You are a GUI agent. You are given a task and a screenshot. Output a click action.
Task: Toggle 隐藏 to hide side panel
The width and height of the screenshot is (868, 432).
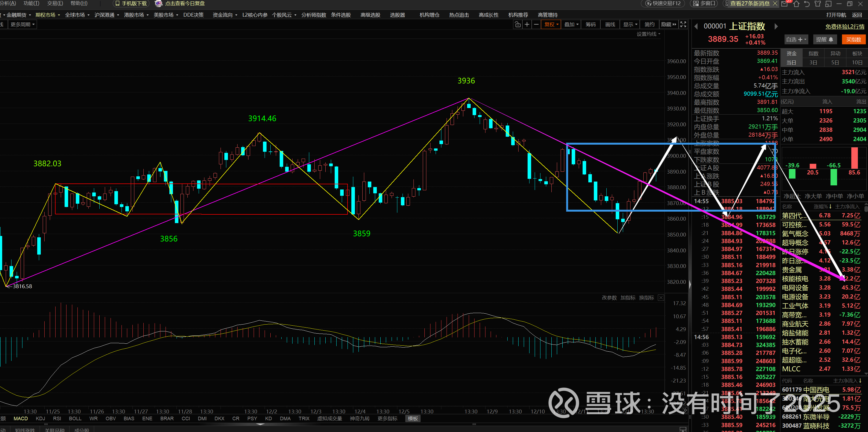669,24
